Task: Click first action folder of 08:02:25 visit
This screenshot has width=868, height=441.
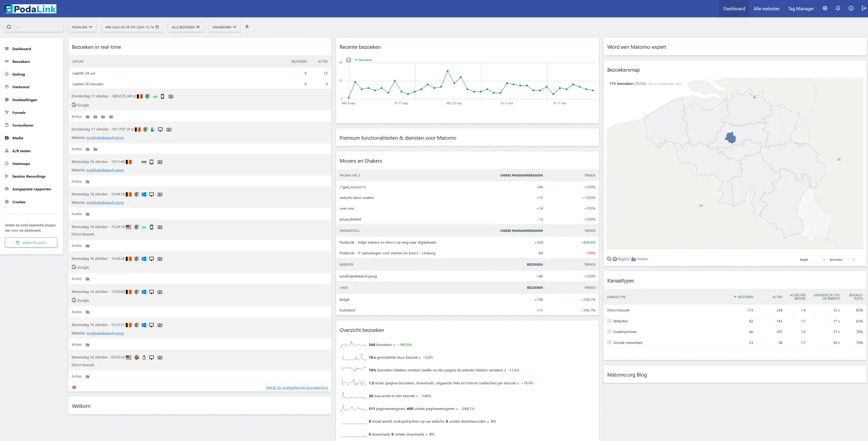Action: tap(88, 117)
